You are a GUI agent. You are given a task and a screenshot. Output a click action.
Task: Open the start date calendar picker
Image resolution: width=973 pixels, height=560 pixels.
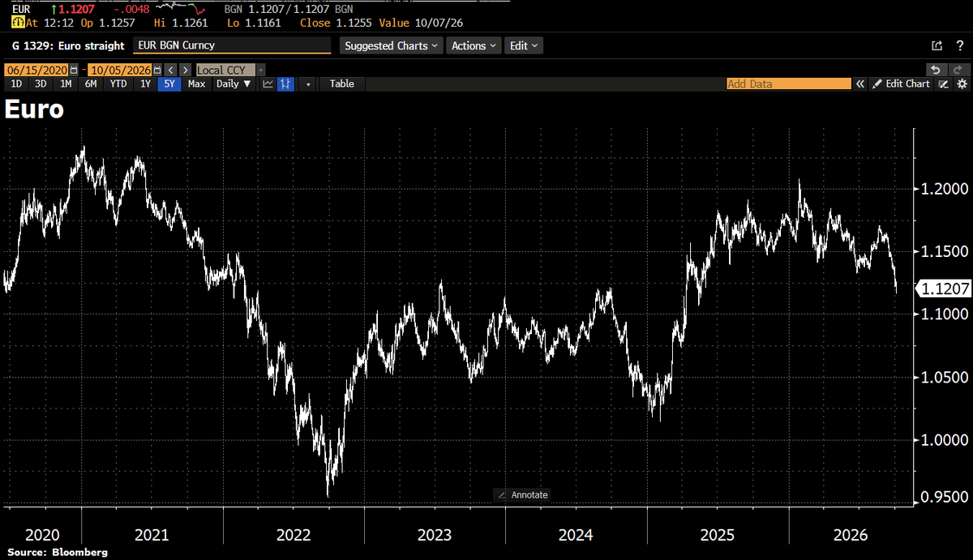point(75,71)
